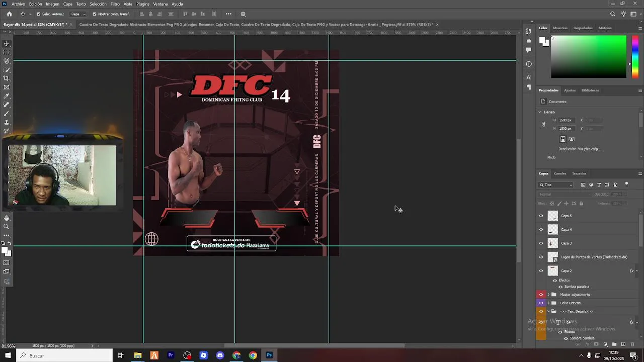Click the Search magnifier icon at top right

click(x=612, y=14)
